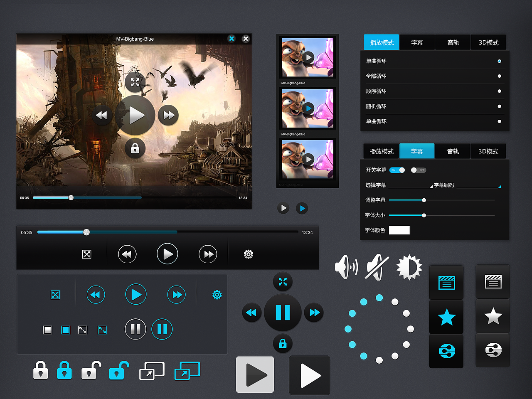This screenshot has width=532, height=399.
Task: Rewind using the overlay button on the video
Action: tap(101, 115)
